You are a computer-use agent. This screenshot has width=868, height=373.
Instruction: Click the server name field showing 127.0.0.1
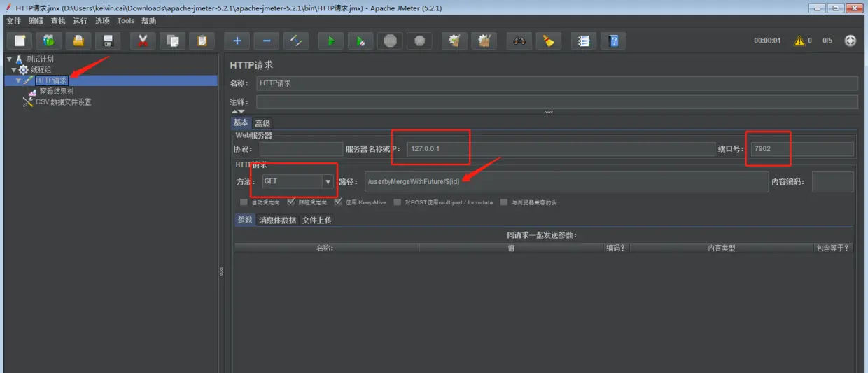(561, 149)
